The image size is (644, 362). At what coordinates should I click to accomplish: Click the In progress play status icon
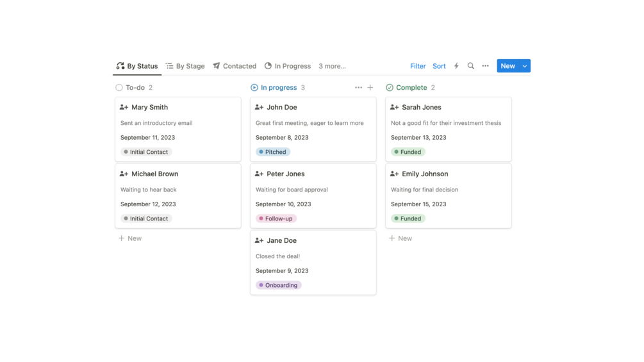tap(254, 87)
